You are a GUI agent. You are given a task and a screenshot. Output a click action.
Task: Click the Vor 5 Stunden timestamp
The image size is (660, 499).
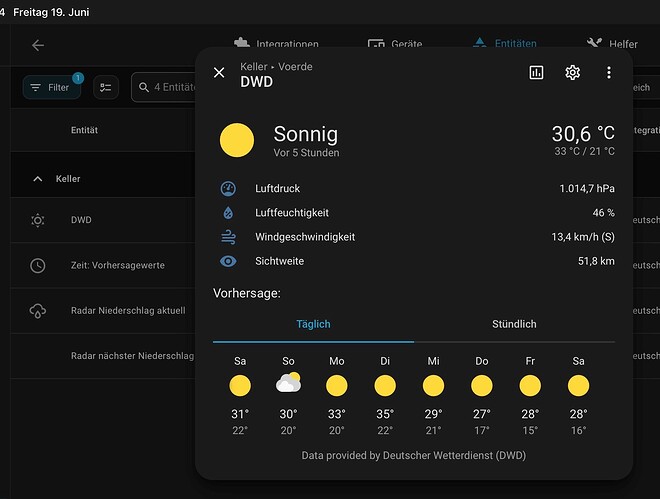coord(306,153)
